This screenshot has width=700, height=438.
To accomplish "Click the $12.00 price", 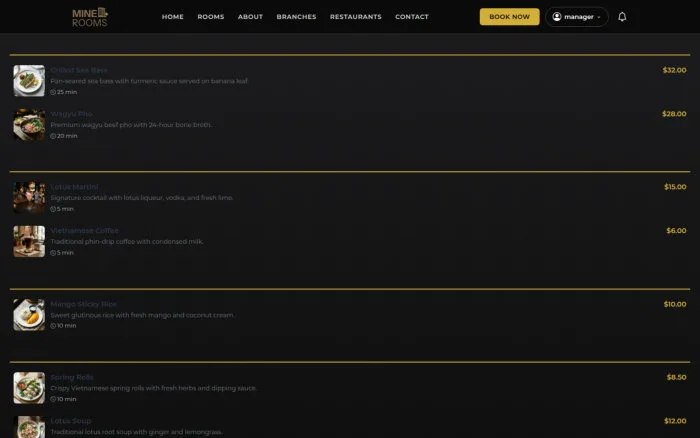I will 675,421.
